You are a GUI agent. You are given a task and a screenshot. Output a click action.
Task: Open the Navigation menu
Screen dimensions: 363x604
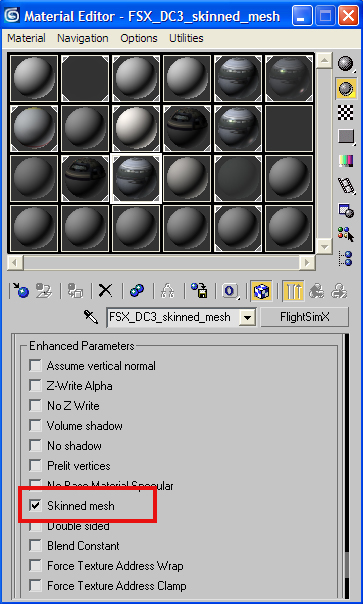[x=82, y=38]
